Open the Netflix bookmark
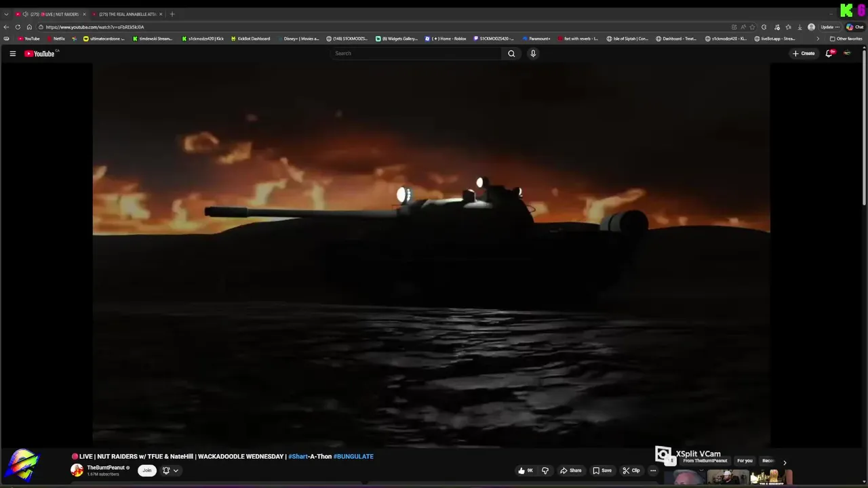 pos(56,39)
